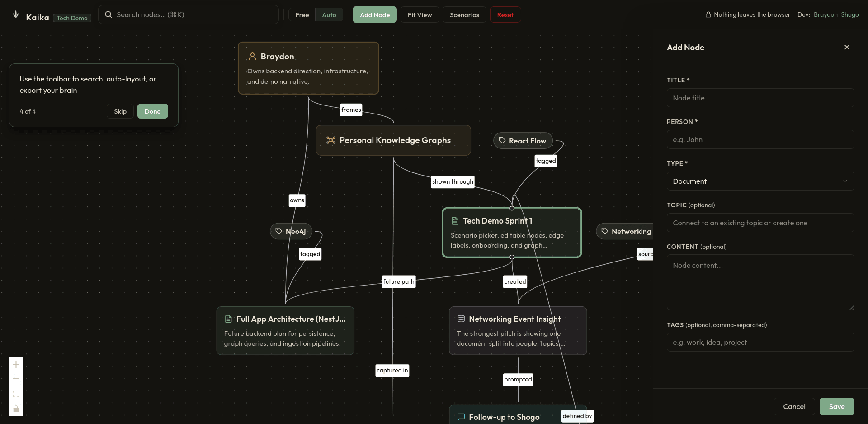
Task: Click document icon on Tech Demo Sprint 1
Action: 455,221
